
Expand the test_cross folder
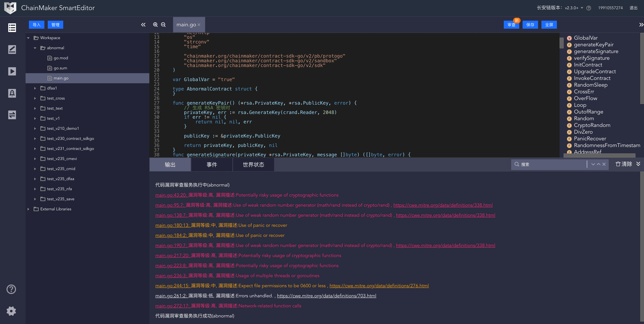pos(35,98)
